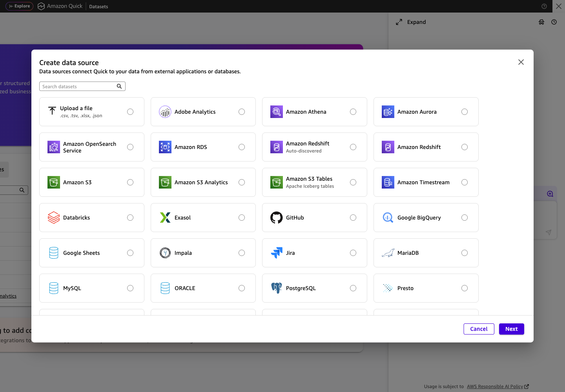Click the Cancel button
This screenshot has height=392, width=565.
[479, 329]
